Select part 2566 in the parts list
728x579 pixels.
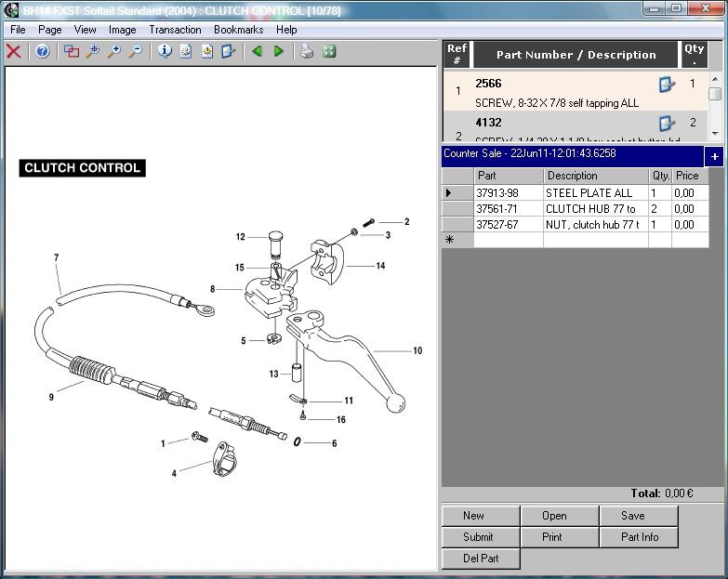tap(488, 84)
